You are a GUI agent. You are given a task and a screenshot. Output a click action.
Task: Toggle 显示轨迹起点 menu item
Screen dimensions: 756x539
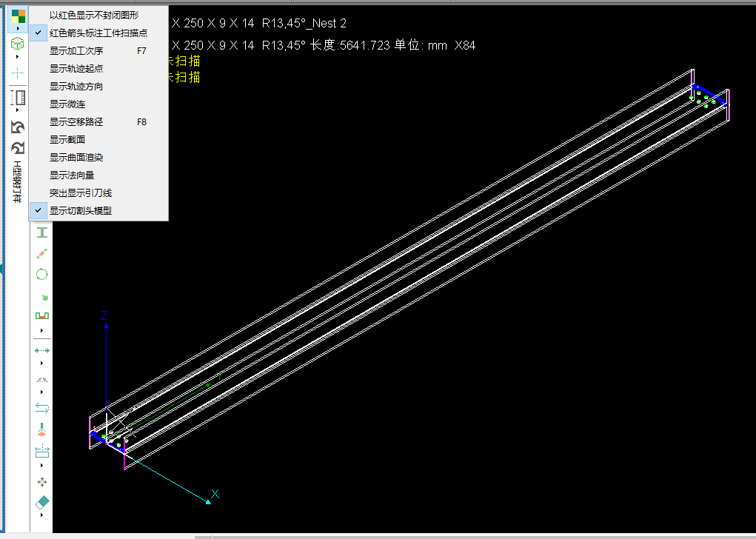point(98,68)
